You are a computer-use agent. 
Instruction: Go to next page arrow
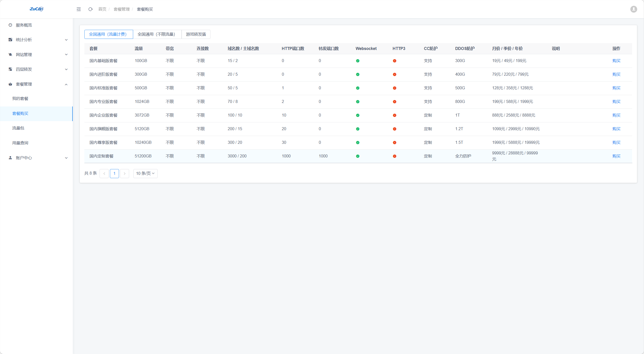click(125, 173)
